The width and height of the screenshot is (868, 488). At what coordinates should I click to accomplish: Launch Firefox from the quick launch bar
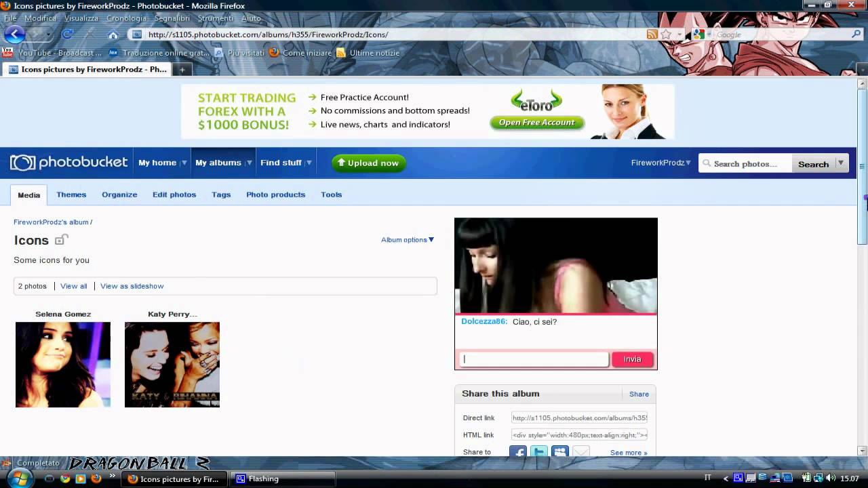[96, 479]
